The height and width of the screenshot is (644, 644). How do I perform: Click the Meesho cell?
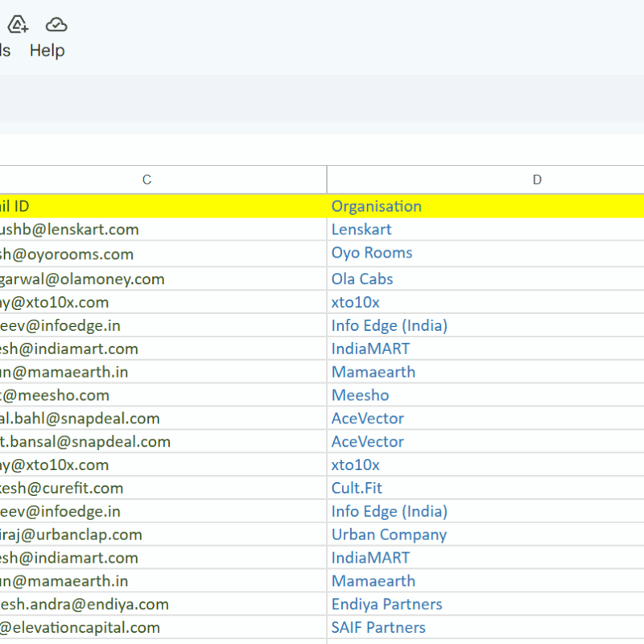click(x=485, y=395)
